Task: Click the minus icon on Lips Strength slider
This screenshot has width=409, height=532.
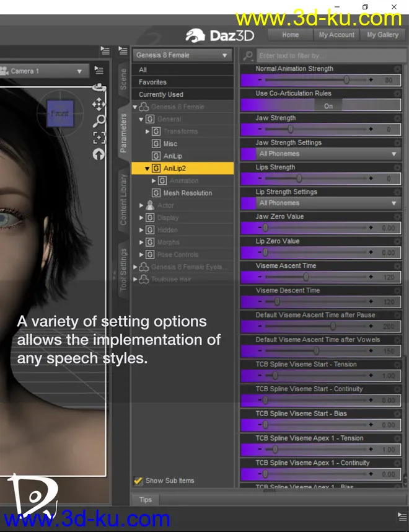Action: 260,178
